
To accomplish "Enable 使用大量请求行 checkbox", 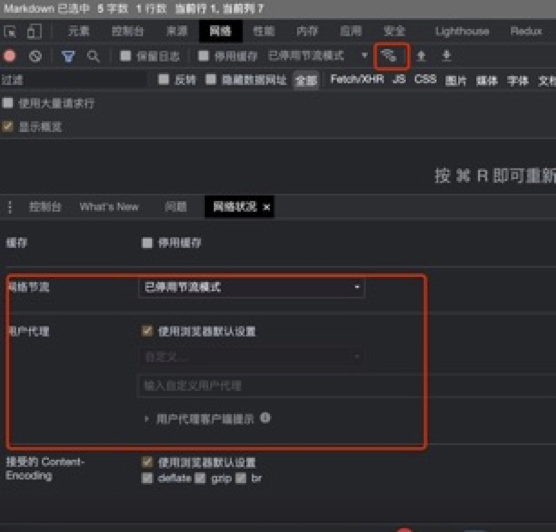I will pos(8,103).
